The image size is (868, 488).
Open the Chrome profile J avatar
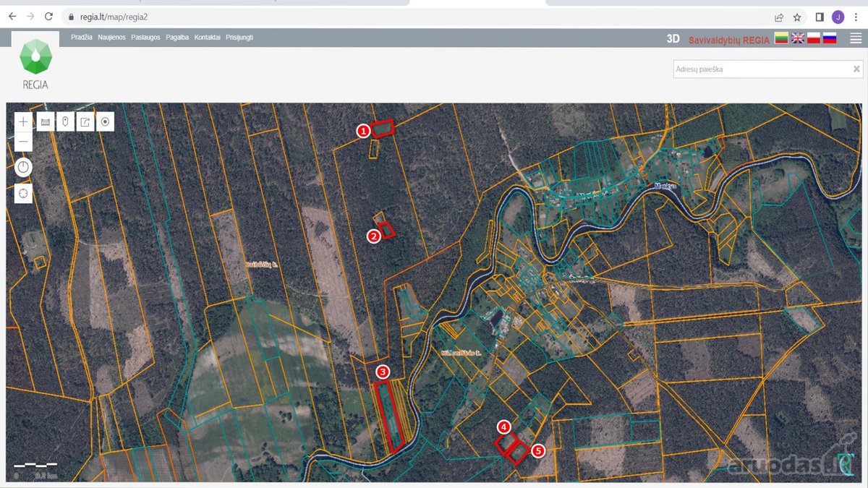click(x=838, y=17)
